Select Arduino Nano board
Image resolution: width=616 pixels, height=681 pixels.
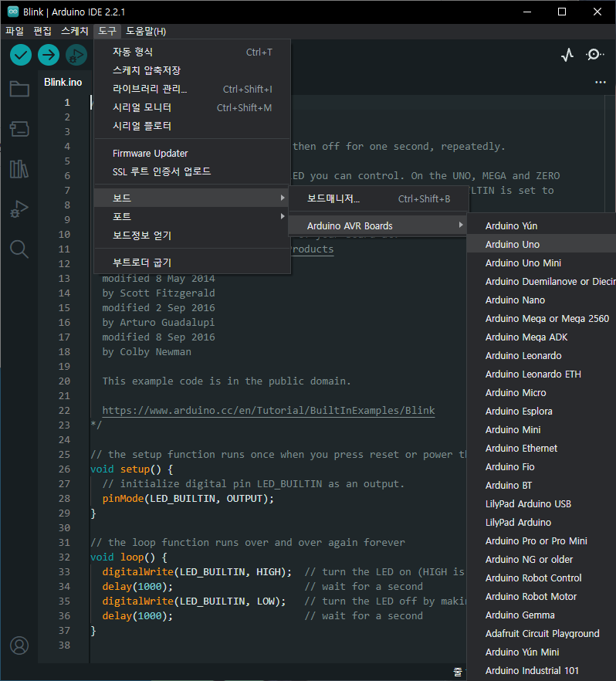tap(541, 300)
